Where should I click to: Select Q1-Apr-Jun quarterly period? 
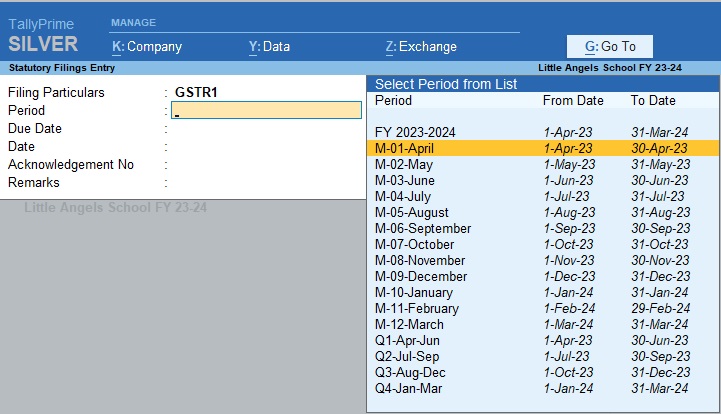(407, 340)
